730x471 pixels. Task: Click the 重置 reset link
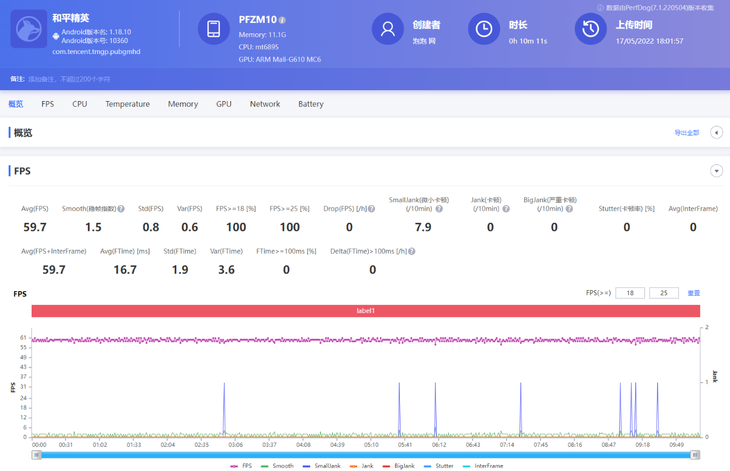pos(693,293)
